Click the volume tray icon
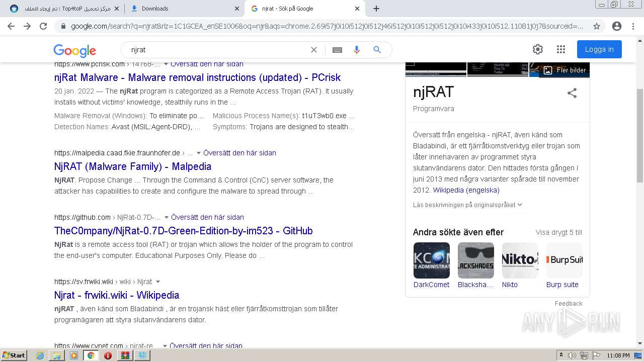Screen dimensions: 644x362 click(x=572, y=355)
